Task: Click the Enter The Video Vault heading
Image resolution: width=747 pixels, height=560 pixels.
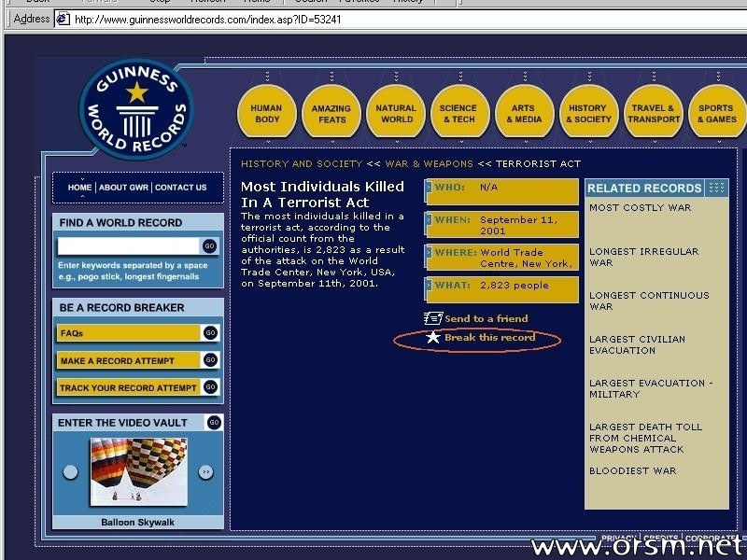Action: [122, 423]
